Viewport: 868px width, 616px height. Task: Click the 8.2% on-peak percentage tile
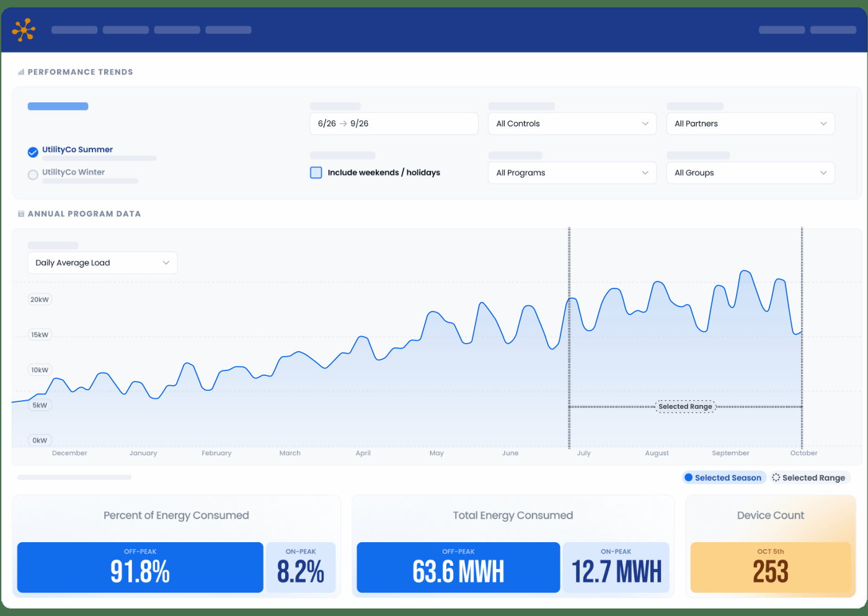(301, 567)
